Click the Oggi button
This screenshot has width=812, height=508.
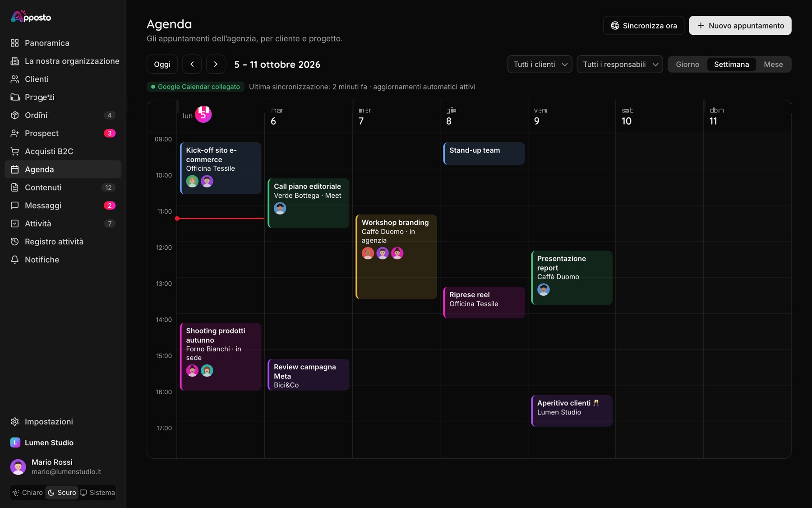(162, 64)
